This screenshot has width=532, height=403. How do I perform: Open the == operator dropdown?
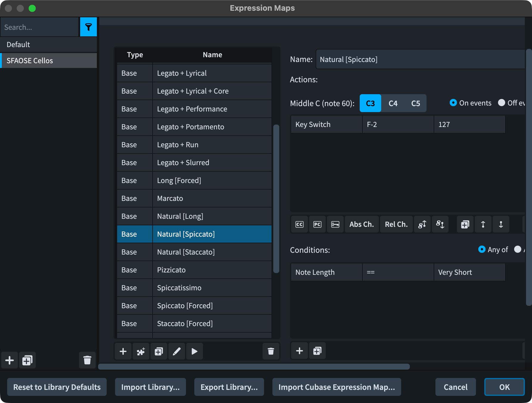[x=398, y=272]
